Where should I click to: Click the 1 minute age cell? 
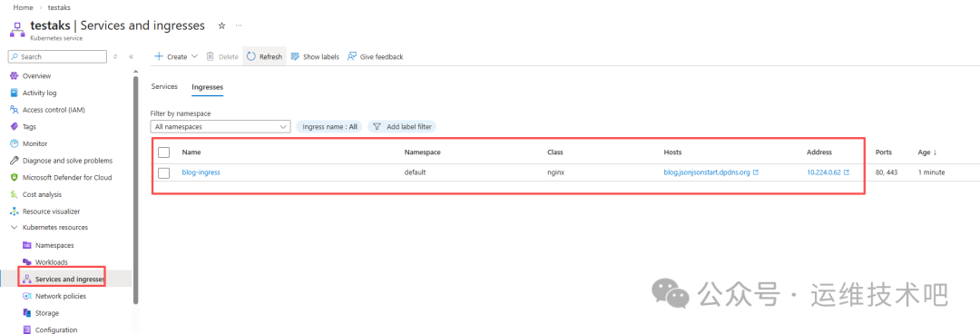931,172
